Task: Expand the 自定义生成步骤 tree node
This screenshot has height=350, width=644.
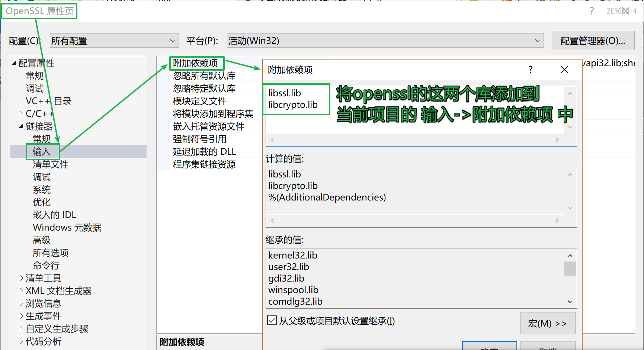Action: tap(21, 328)
